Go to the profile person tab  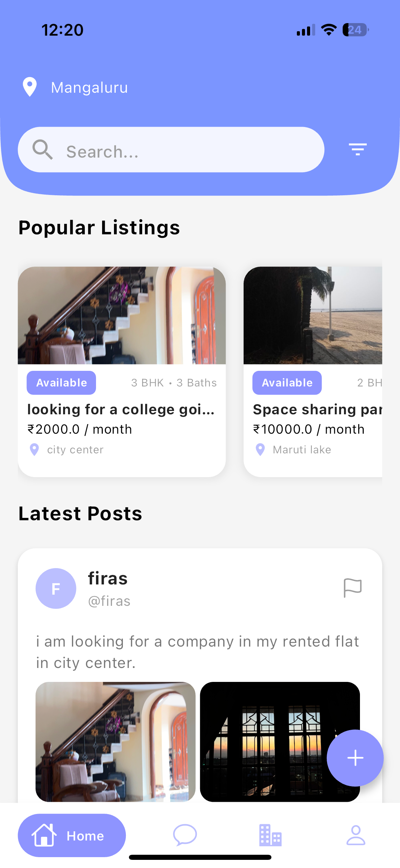(356, 835)
